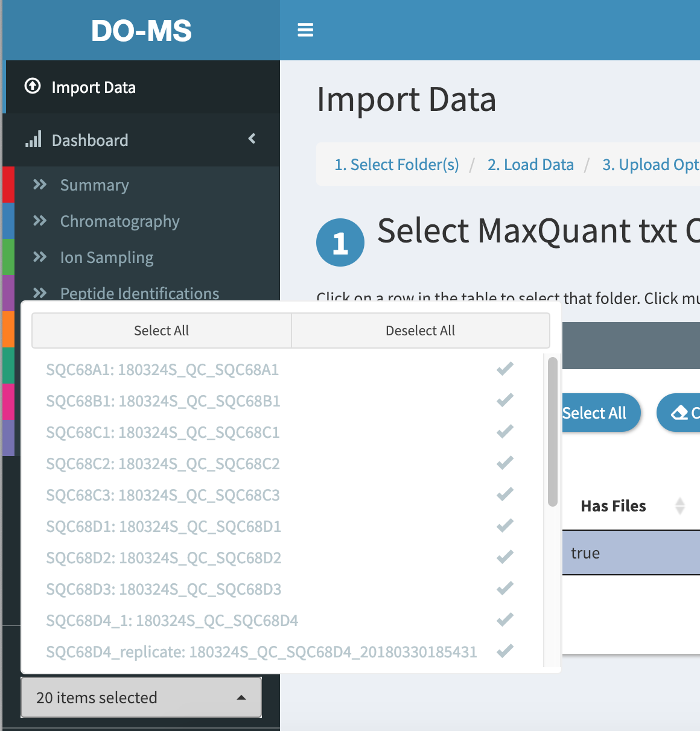Select 'SQC68D4_replicate' list entry text
The image size is (700, 731).
[261, 651]
